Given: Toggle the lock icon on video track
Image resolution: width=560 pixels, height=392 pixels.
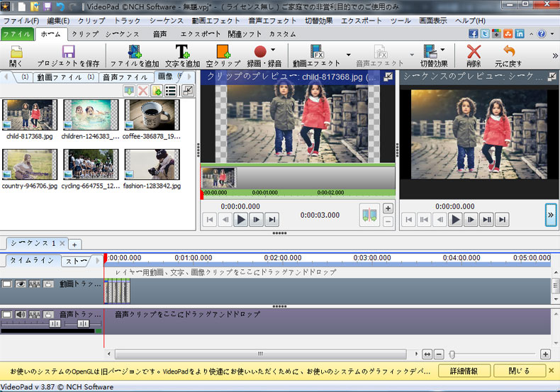Looking at the screenshot, I should pos(48,284).
